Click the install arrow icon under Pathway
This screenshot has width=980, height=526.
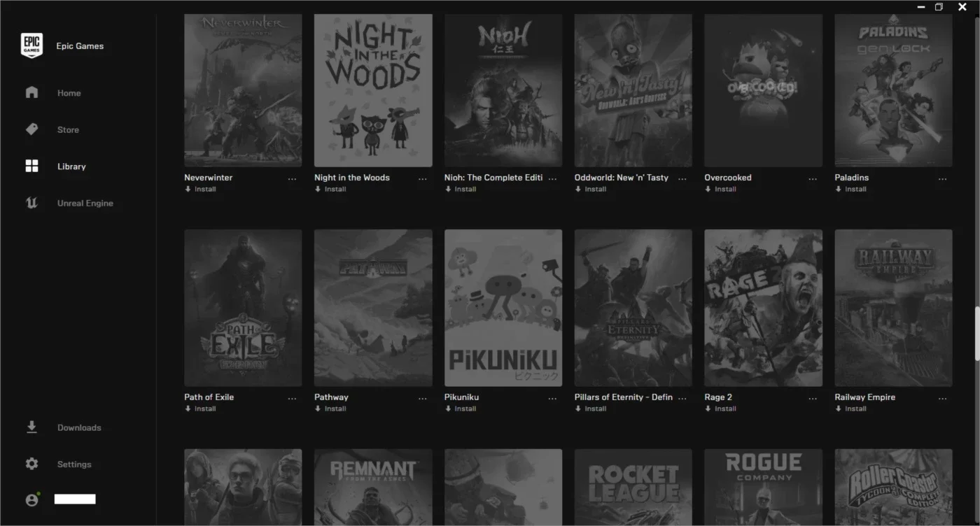pos(318,408)
